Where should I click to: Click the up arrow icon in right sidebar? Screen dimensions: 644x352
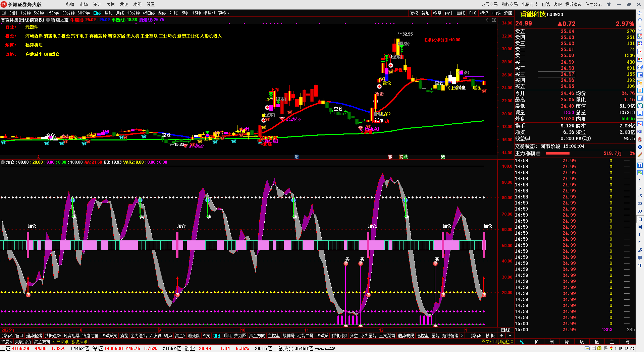(640, 21)
